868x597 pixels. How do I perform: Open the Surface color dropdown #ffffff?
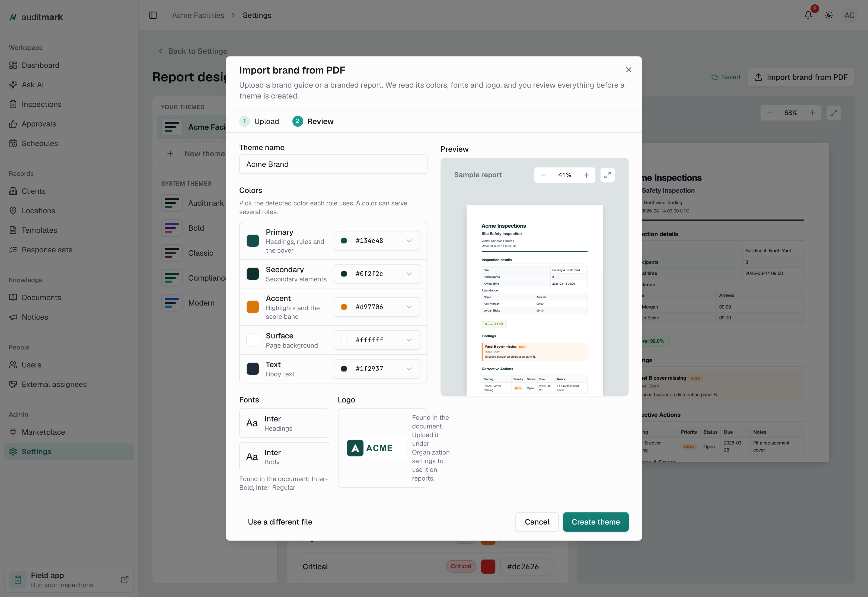click(x=377, y=340)
